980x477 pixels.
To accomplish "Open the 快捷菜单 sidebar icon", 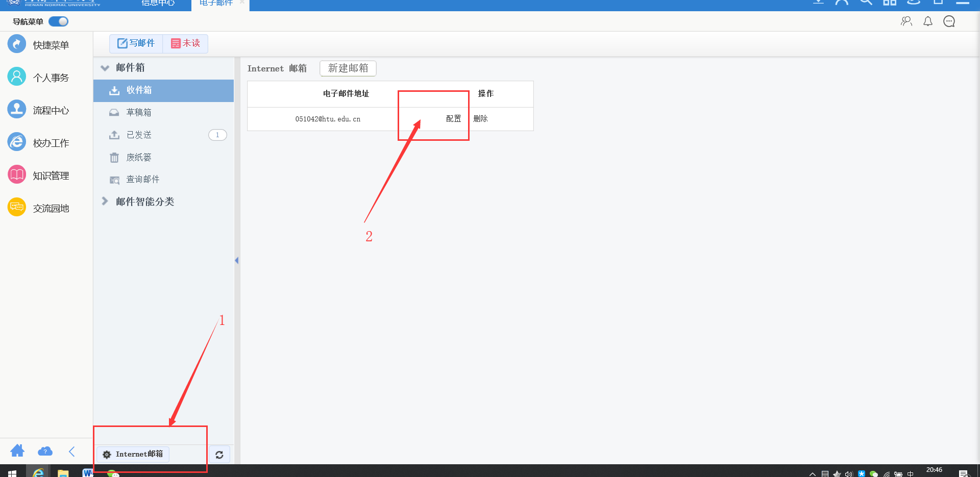I will click(17, 44).
